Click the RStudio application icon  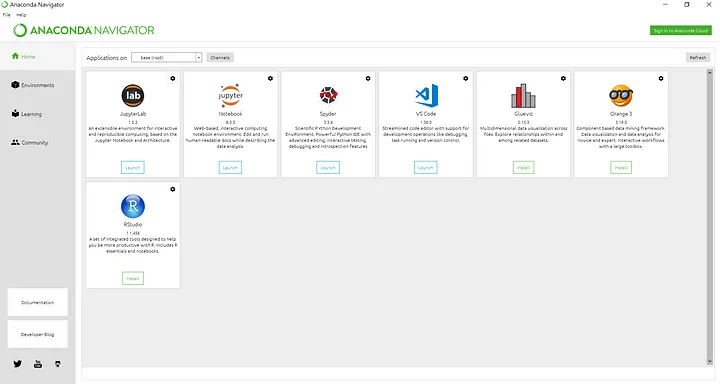click(133, 206)
